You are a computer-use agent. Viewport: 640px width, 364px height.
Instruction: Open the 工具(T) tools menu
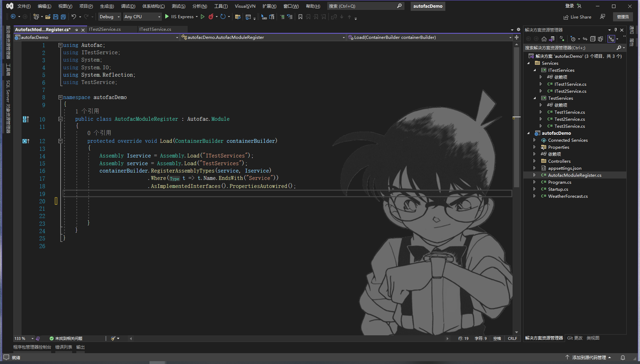click(x=221, y=6)
